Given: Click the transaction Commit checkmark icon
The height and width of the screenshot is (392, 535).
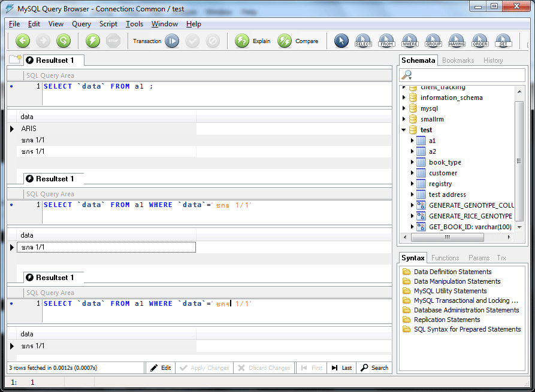Looking at the screenshot, I should [x=192, y=41].
